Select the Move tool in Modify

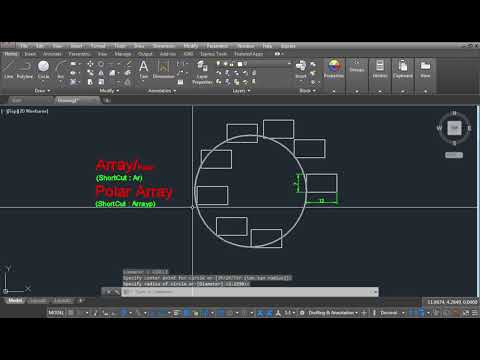click(90, 64)
